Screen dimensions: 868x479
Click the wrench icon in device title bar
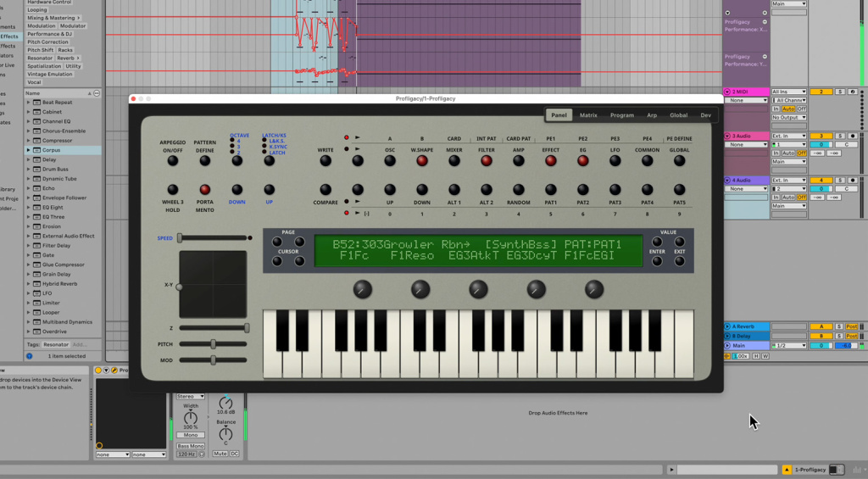point(114,370)
